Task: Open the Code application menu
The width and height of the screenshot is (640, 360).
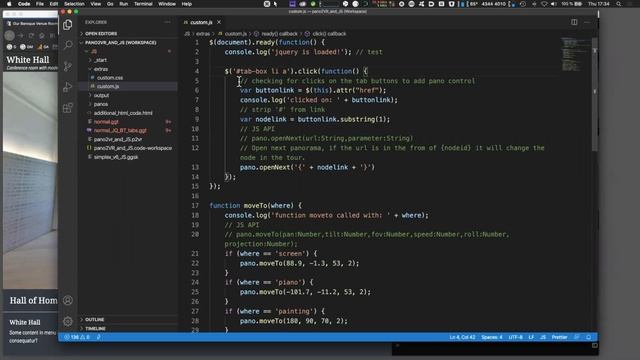Action: click(24, 4)
